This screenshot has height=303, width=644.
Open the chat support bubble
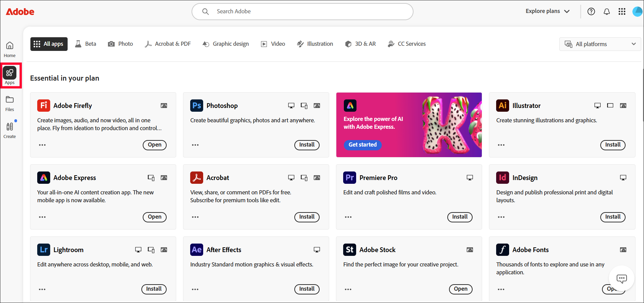621,279
